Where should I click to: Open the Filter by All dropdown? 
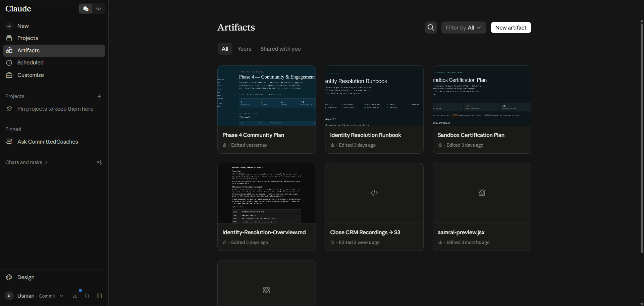464,28
